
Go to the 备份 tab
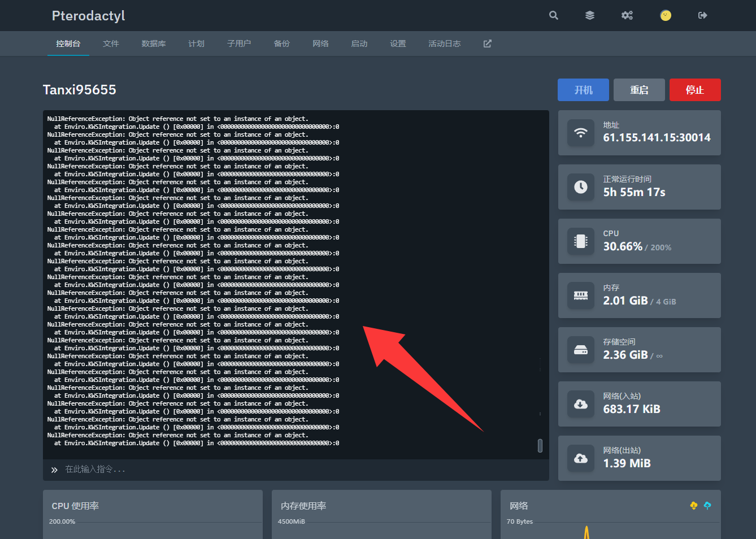point(282,44)
